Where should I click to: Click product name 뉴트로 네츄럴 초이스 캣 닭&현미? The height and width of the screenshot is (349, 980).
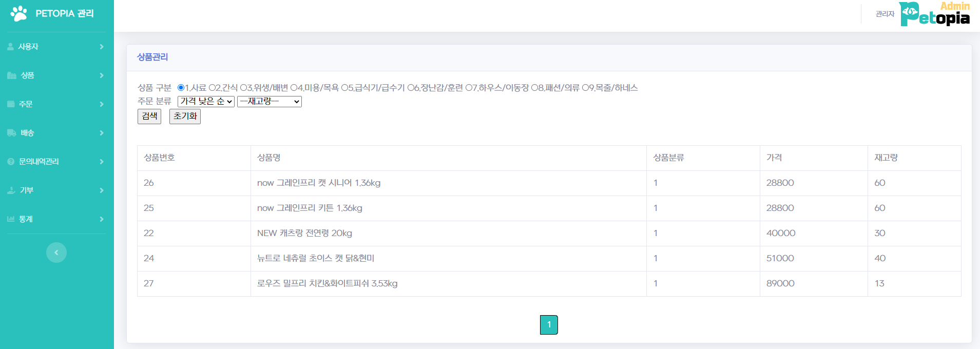click(x=316, y=258)
